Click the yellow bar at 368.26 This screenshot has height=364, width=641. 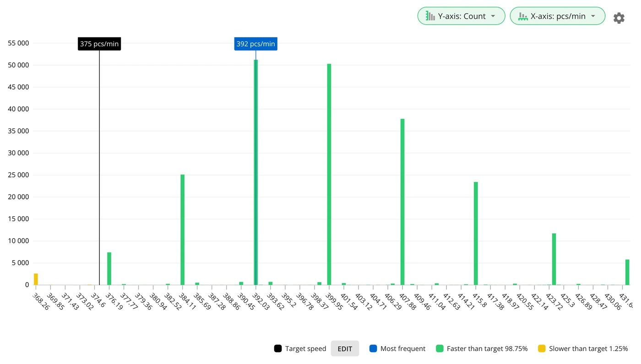point(36,279)
